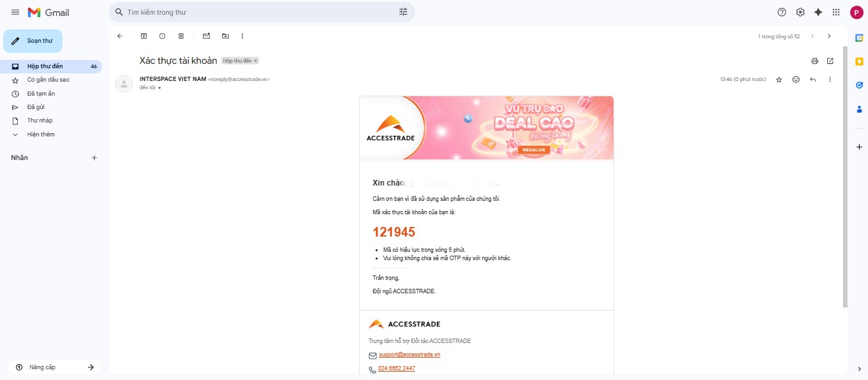Report the email as spam
868x380 pixels.
click(162, 36)
